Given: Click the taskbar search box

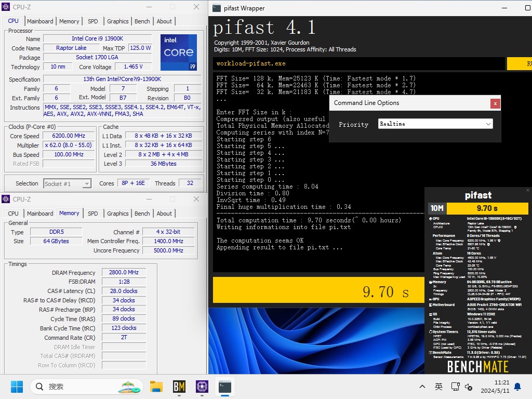Looking at the screenshot, I should click(x=87, y=387).
